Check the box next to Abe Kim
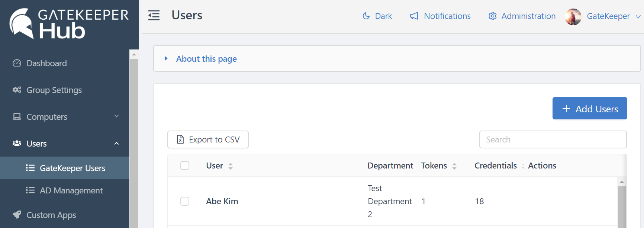This screenshot has height=228, width=644. pyautogui.click(x=185, y=201)
